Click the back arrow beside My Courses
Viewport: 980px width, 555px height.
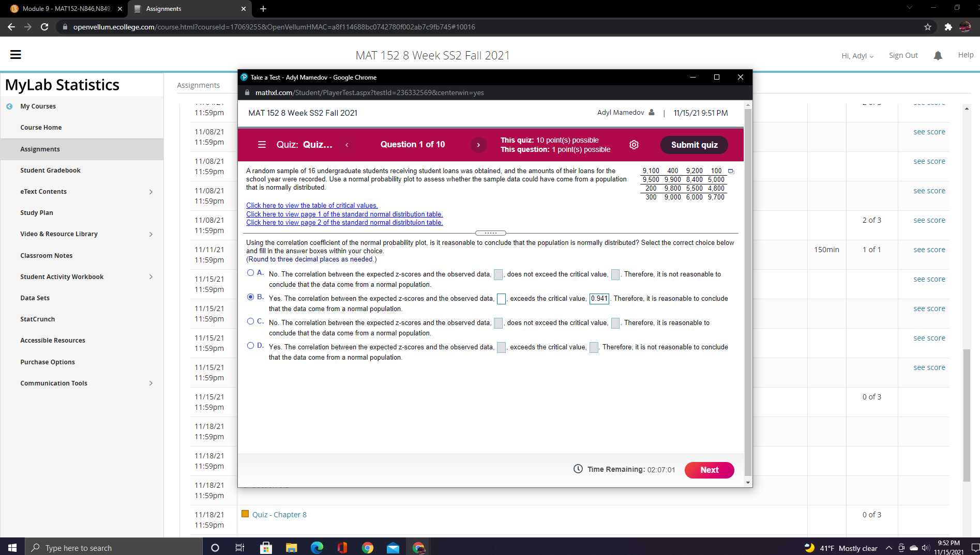(9, 106)
